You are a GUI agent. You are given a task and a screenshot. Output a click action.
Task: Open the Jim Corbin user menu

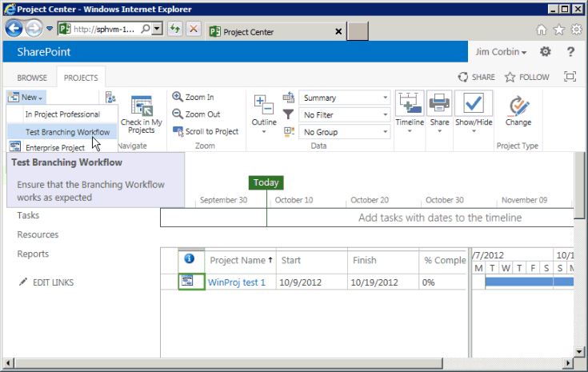click(501, 52)
